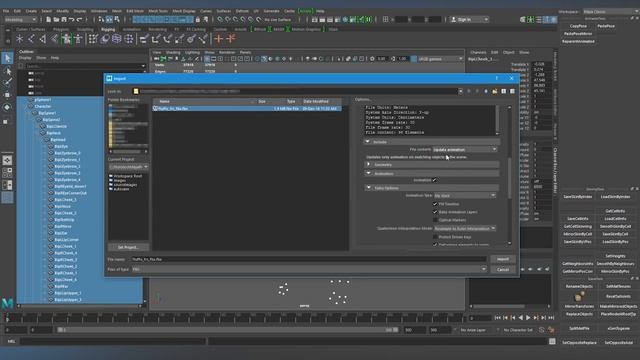The image size is (640, 360).
Task: Click the RenameObjects button
Action: (579, 287)
